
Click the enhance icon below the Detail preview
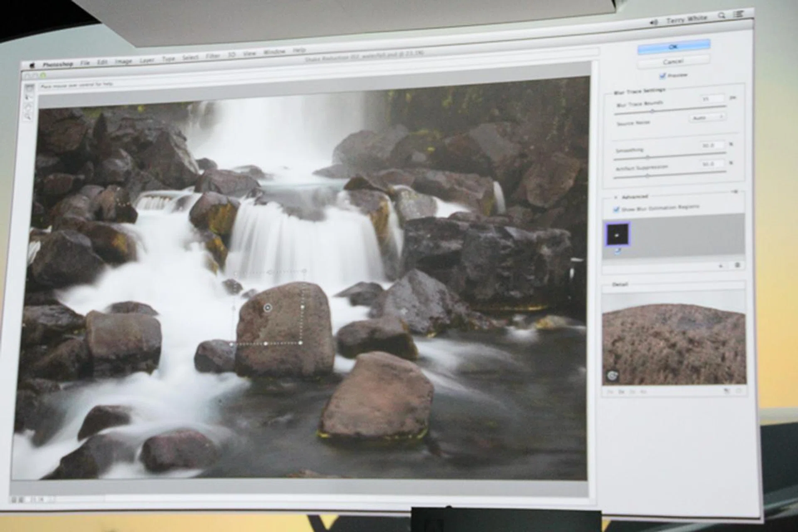[x=727, y=391]
